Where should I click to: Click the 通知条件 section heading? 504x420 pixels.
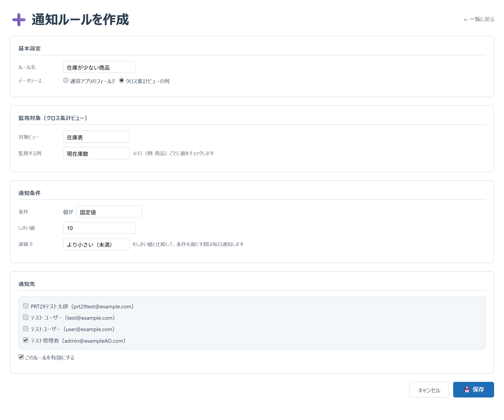pyautogui.click(x=30, y=193)
